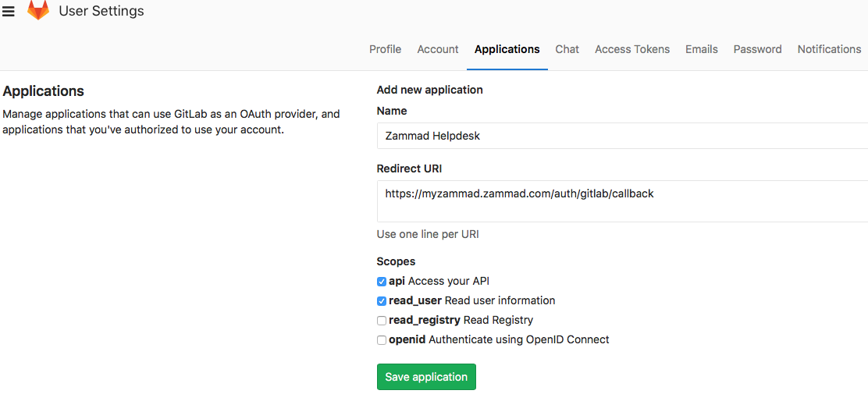868x394 pixels.
Task: Click the 'Scopes' label
Action: (396, 261)
